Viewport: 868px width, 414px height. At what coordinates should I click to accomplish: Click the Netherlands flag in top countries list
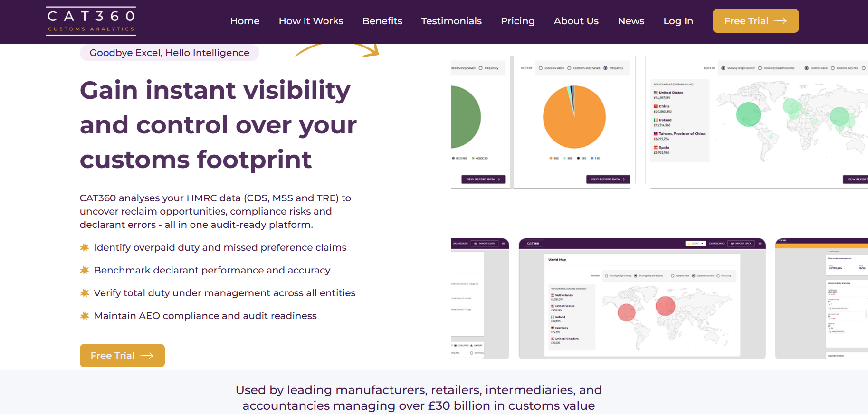(x=553, y=295)
